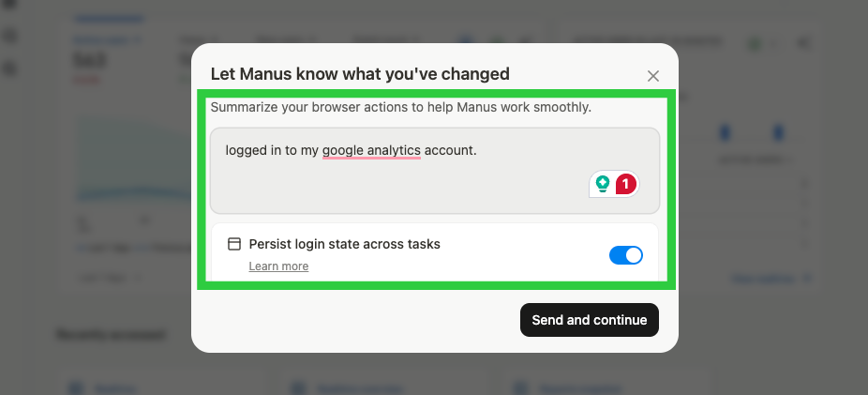Open the red Grammarly suggestion count badge
Screen dimensions: 868x395
point(625,184)
